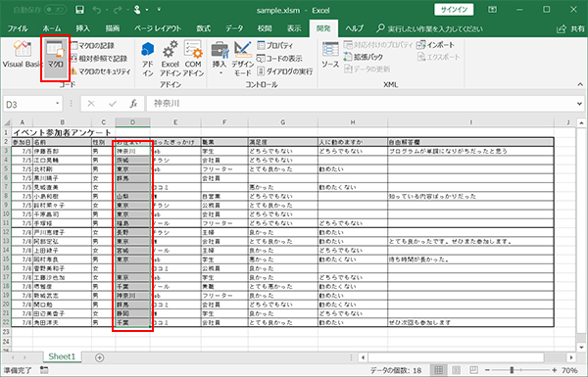Click the zoom slider handle
588x377 pixels.
[512, 370]
